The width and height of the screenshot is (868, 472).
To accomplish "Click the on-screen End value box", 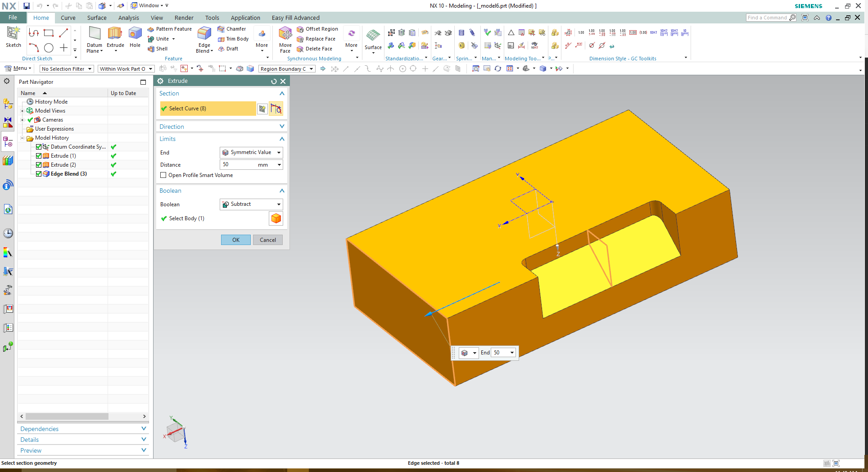I will pyautogui.click(x=501, y=353).
